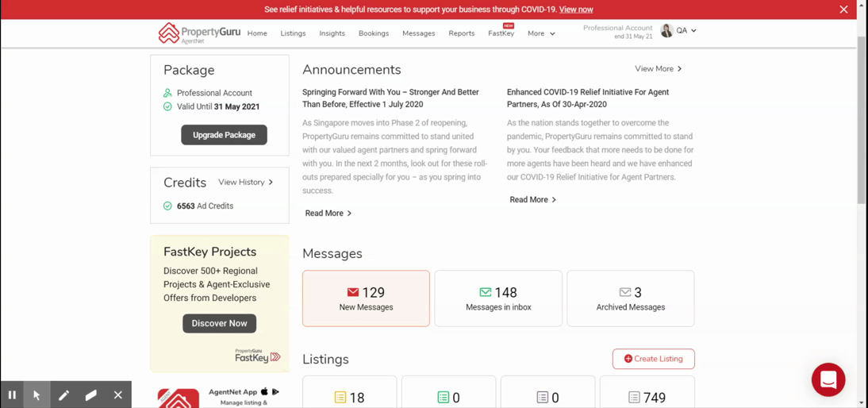This screenshot has width=868, height=408.
Task: Click the yellow listing icon beside 18
Action: pos(340,397)
